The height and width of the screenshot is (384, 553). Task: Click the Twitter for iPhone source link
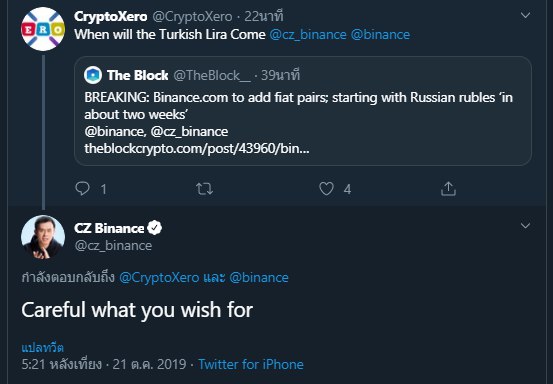pyautogui.click(x=251, y=364)
